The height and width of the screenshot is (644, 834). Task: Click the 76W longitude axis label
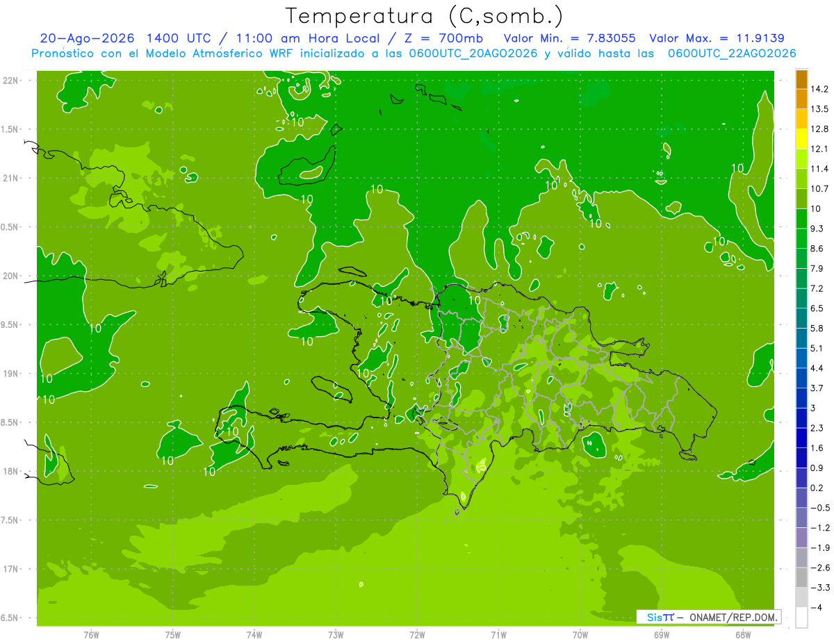[91, 634]
